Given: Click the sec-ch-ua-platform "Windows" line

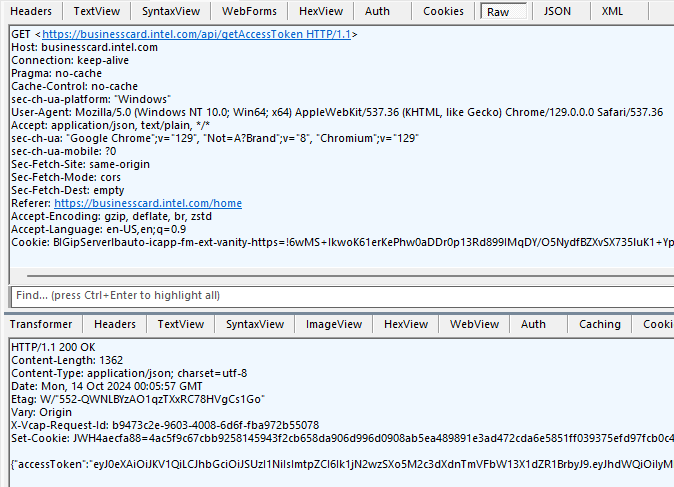Looking at the screenshot, I should click(x=91, y=99).
